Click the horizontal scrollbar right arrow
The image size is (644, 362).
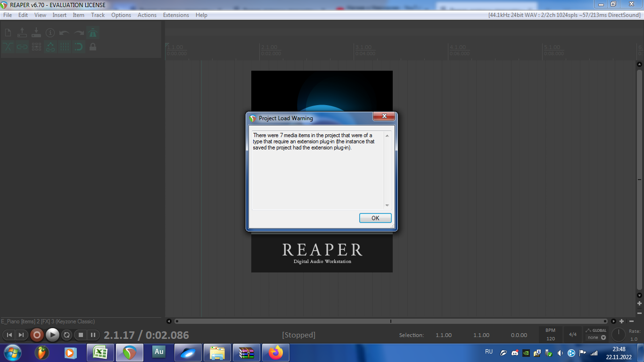pos(613,321)
